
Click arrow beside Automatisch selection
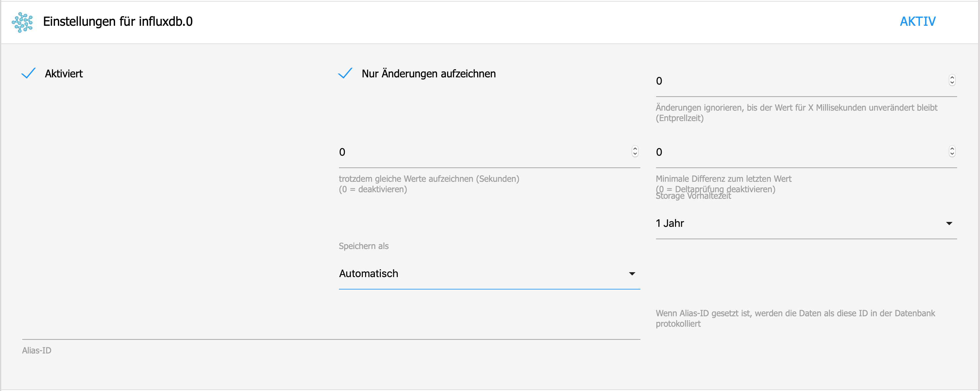632,274
